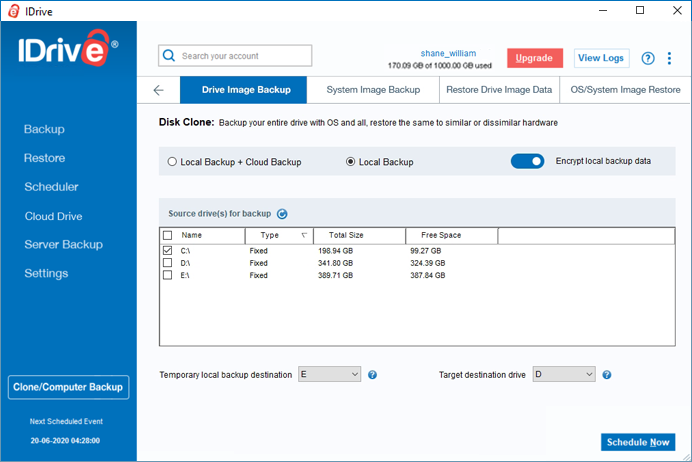Click the 198.94 GB total size cell

pos(335,251)
